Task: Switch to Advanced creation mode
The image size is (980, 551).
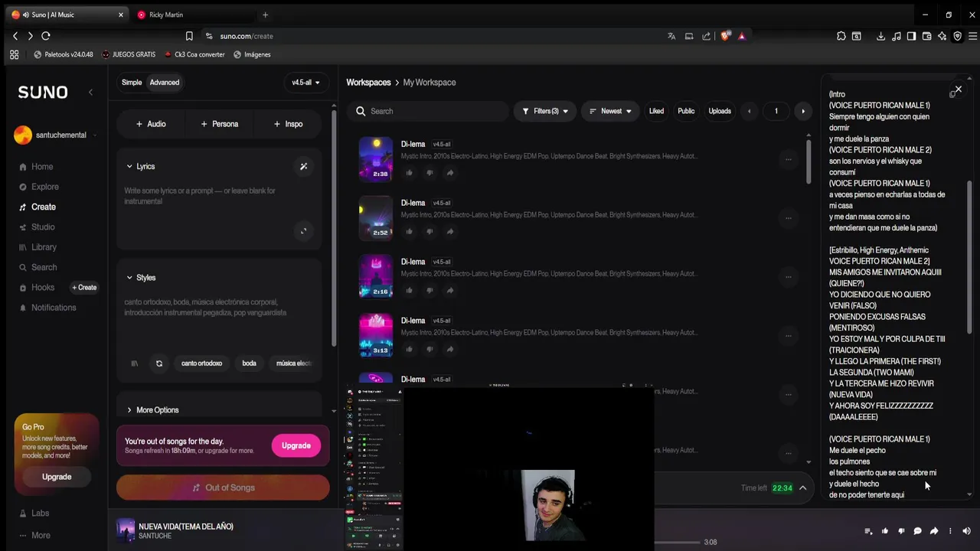Action: click(165, 83)
